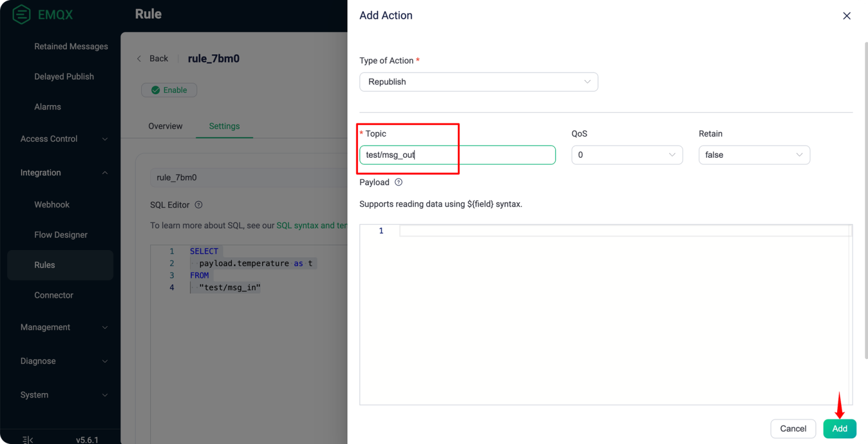
Task: Open the Retain dropdown
Action: [754, 154]
